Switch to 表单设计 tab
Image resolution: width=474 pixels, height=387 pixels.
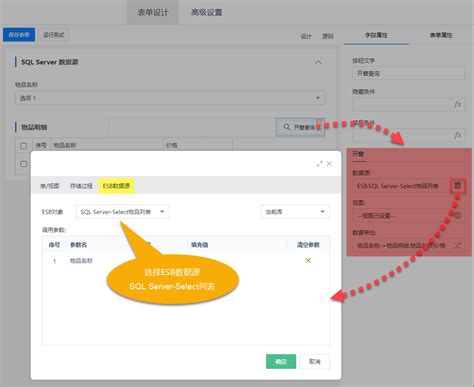(153, 12)
